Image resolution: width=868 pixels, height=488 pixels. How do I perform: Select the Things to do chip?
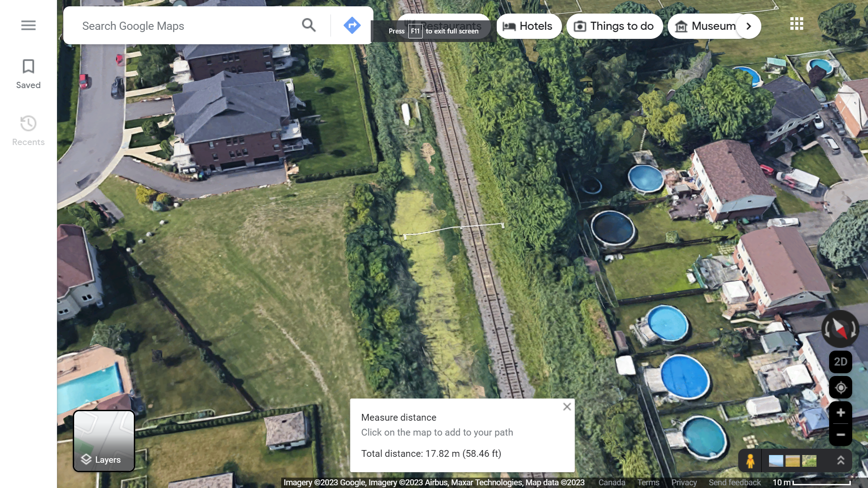point(615,26)
